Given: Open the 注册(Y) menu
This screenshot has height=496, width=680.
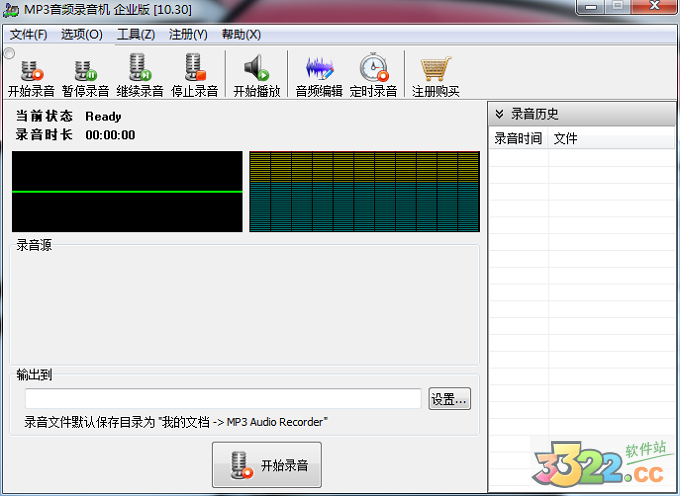Looking at the screenshot, I should click(x=188, y=35).
